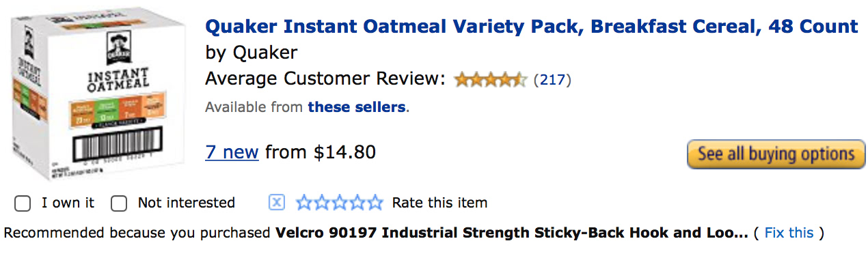Rate this item two stars
This screenshot has height=254, width=868.
tap(321, 203)
